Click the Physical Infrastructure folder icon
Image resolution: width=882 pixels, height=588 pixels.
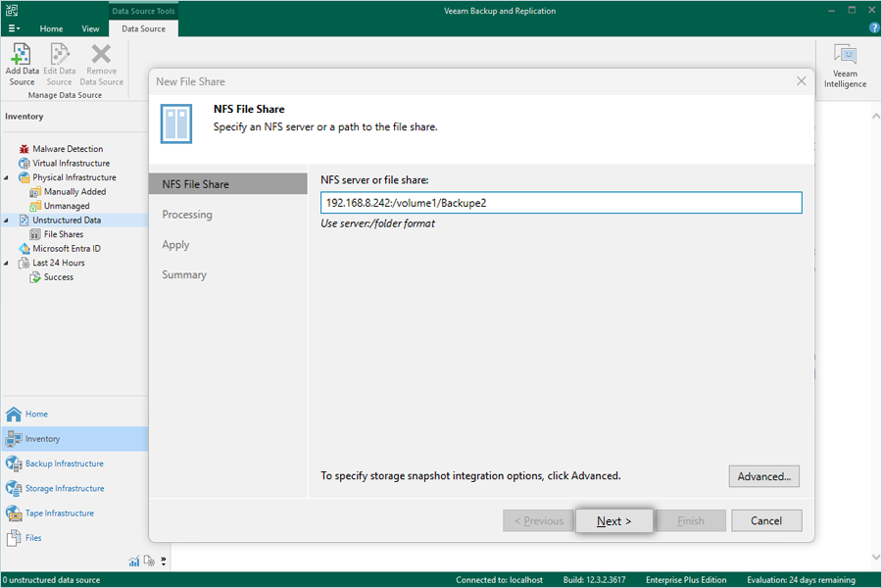tap(24, 177)
